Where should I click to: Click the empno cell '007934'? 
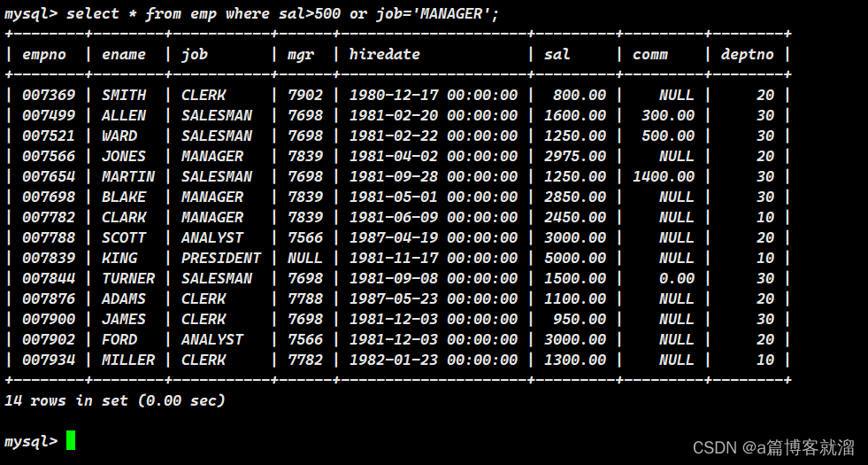(x=49, y=360)
